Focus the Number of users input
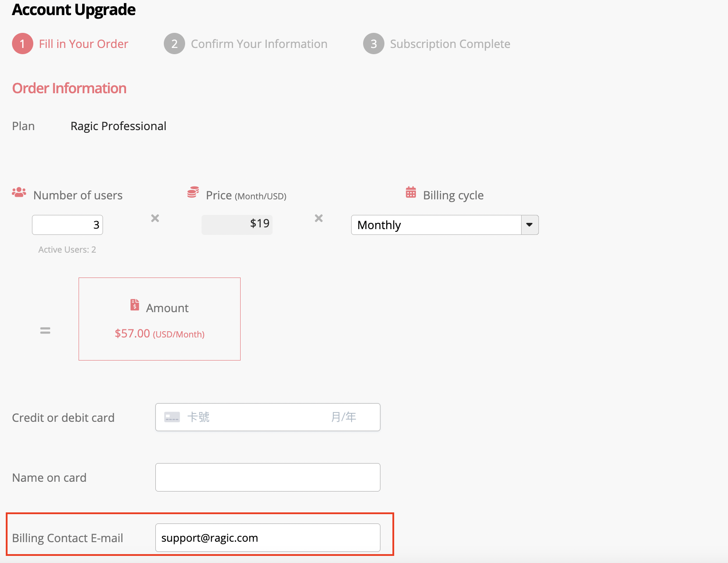This screenshot has width=728, height=563. [x=67, y=225]
